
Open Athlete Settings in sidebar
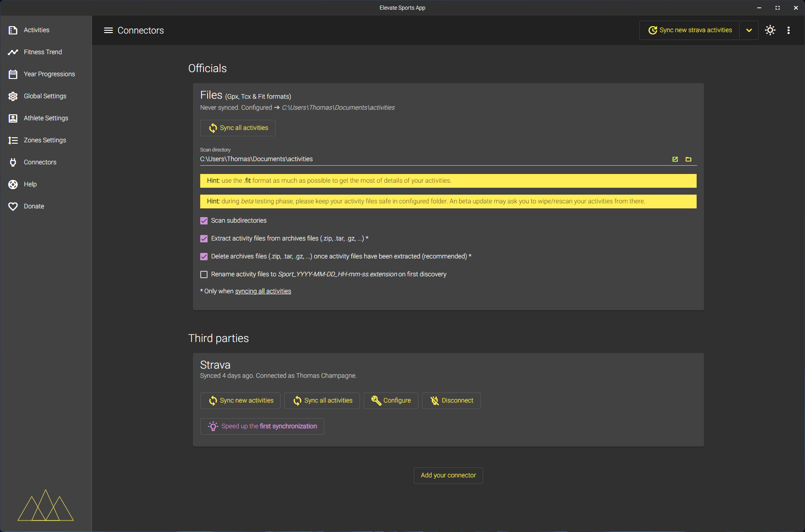pos(46,118)
